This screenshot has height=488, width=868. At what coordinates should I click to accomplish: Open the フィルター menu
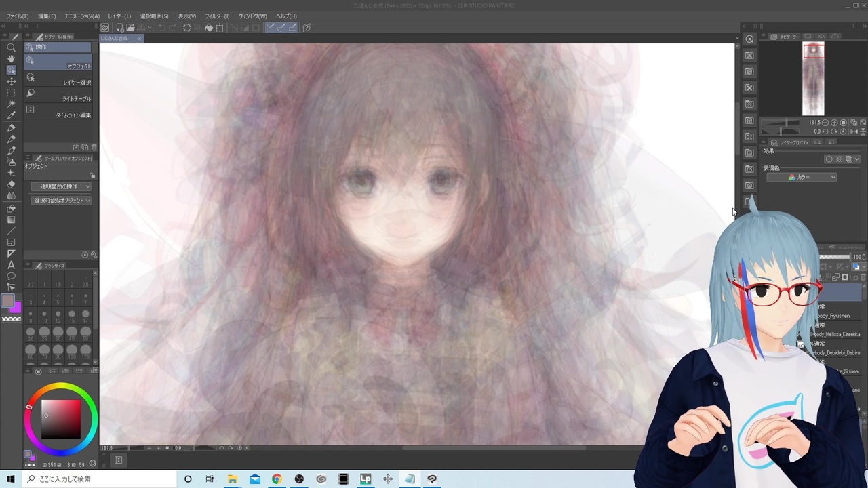tap(217, 16)
